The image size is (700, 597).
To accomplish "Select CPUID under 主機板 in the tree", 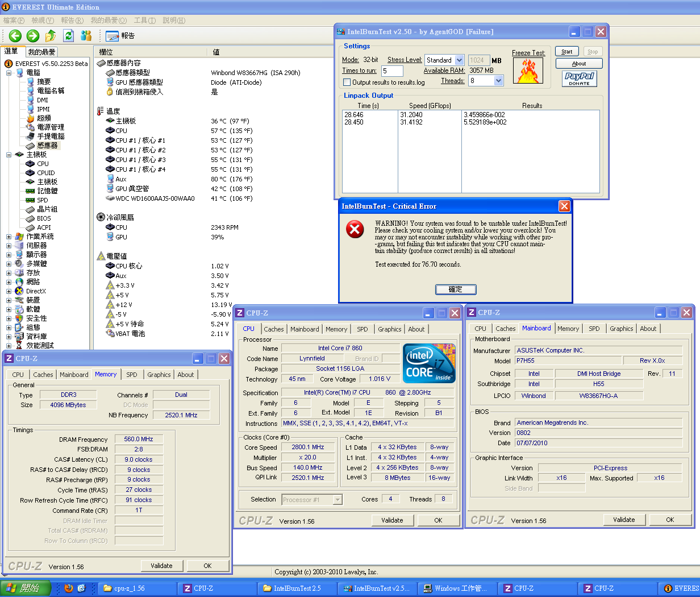I will 45,173.
